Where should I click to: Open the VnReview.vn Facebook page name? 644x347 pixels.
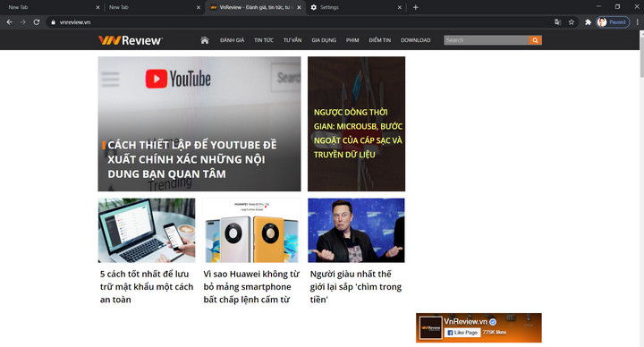pos(466,322)
